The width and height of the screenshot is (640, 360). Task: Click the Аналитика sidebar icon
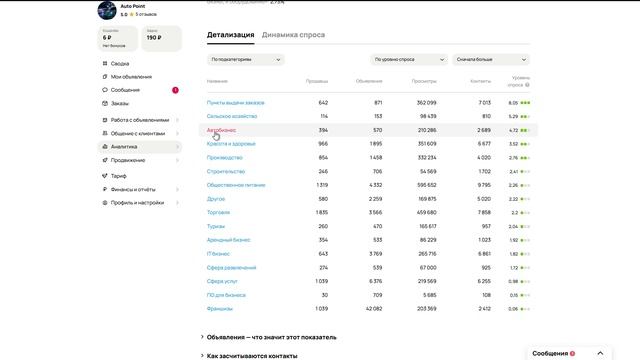pyautogui.click(x=105, y=147)
